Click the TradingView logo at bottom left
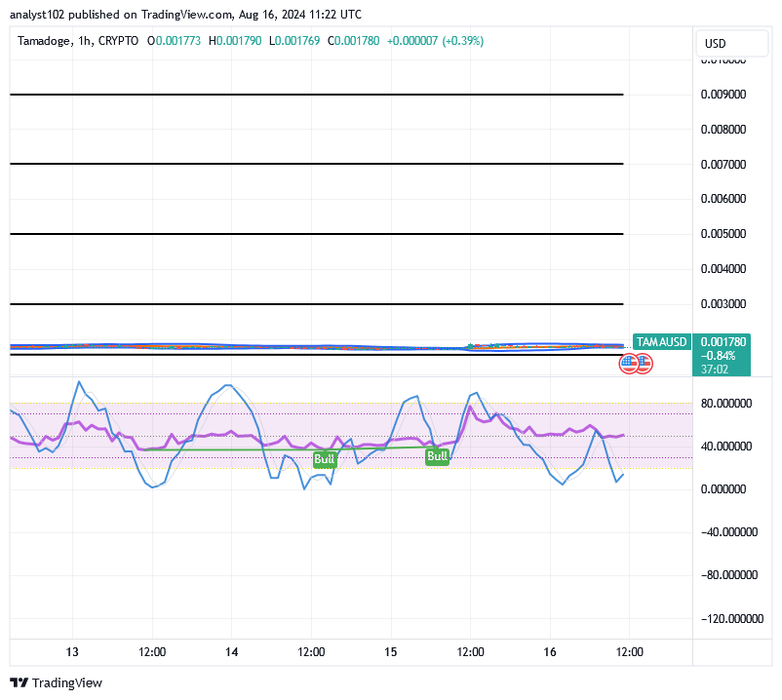The height and width of the screenshot is (700, 782). coord(56,682)
